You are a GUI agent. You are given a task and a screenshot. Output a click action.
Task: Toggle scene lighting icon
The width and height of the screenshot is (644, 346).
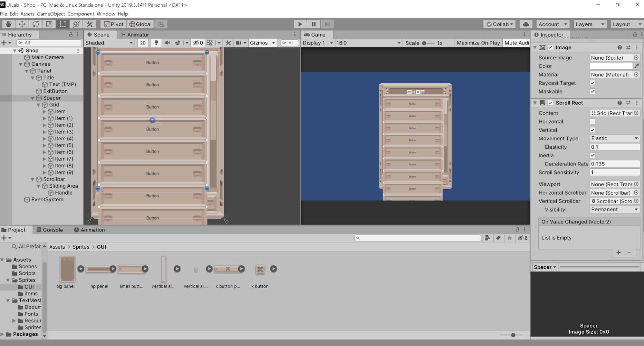tap(156, 43)
